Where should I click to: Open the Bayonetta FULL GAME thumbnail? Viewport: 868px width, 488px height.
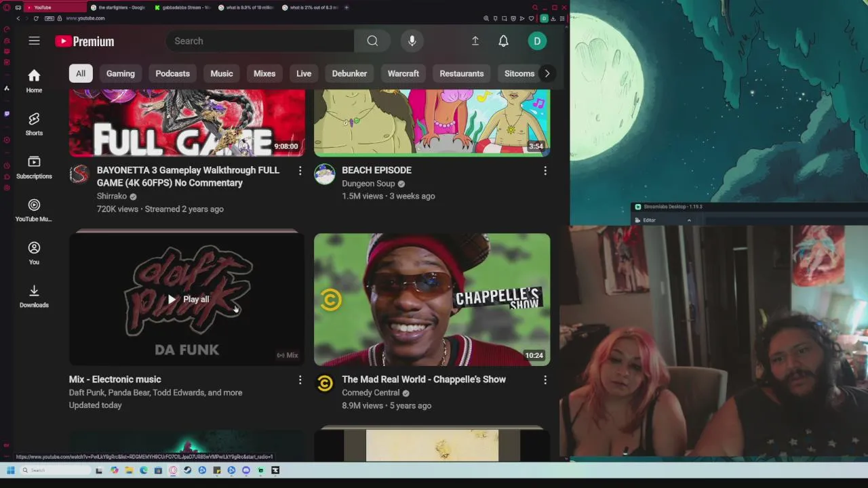[x=187, y=123]
